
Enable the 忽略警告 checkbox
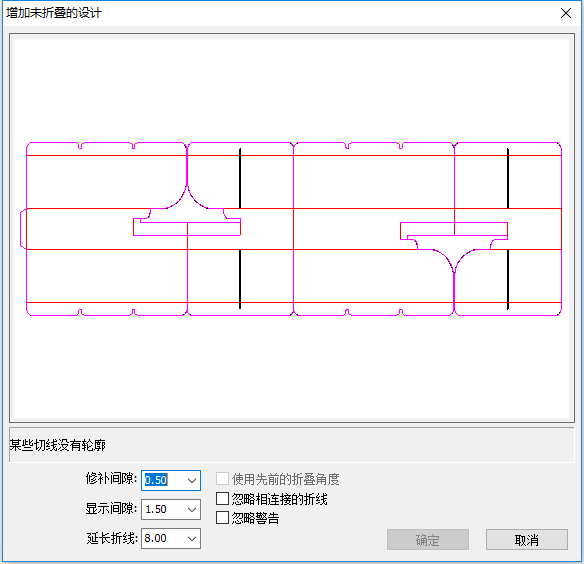click(222, 517)
